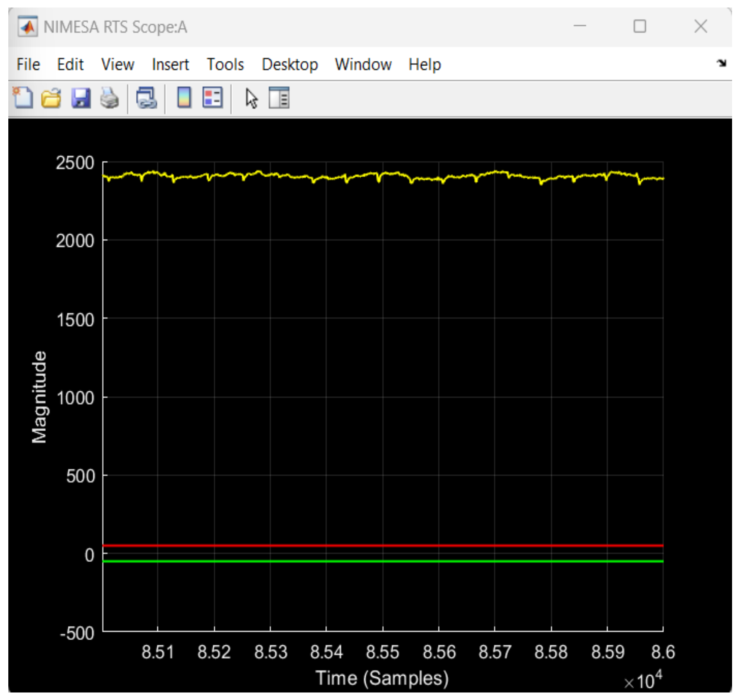Click the 2500 y-axis tick label

coord(75,163)
